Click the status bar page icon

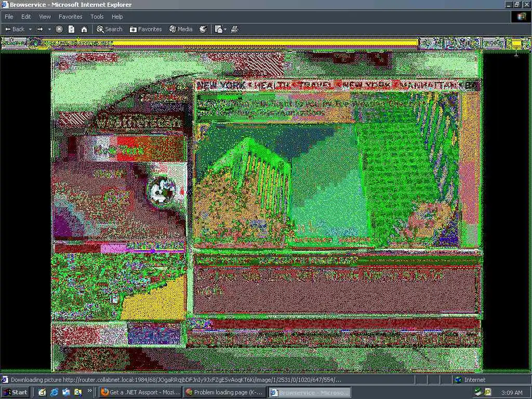(5, 380)
